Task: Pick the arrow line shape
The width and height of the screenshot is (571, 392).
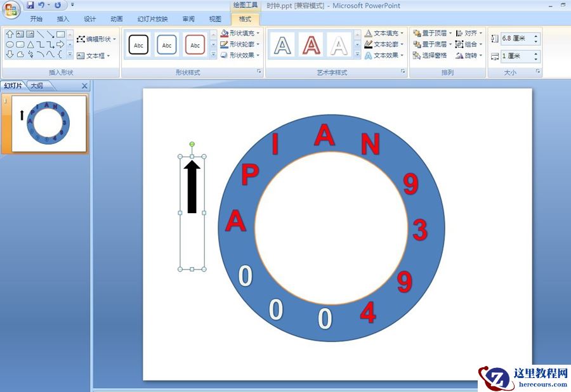Action: pos(51,34)
